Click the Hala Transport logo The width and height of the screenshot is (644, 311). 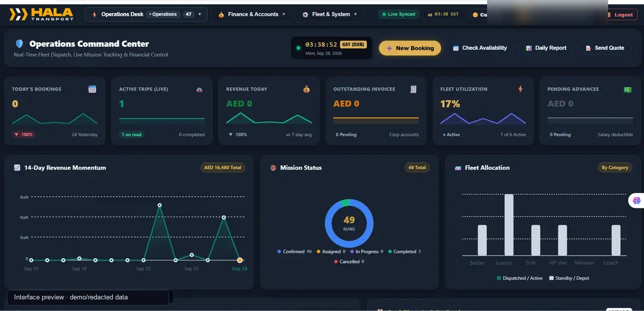point(41,15)
